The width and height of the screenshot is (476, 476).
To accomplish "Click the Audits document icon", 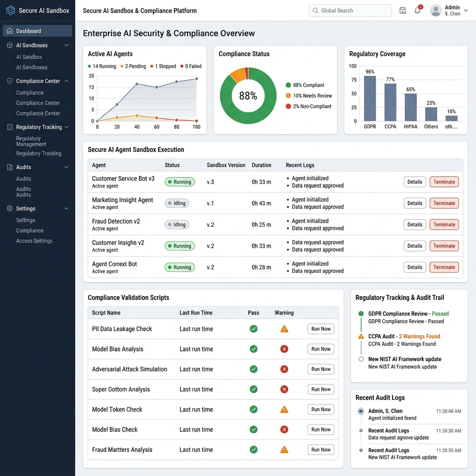I will tap(9, 167).
